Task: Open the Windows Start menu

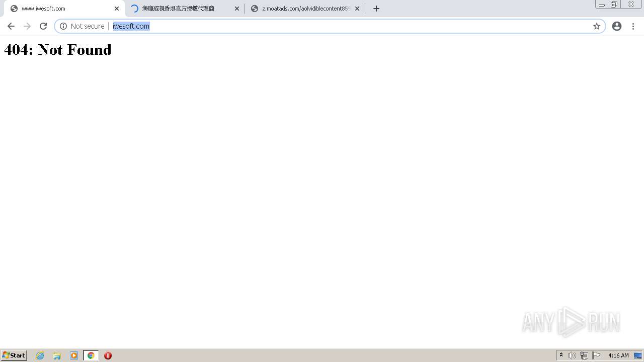Action: pos(14,355)
